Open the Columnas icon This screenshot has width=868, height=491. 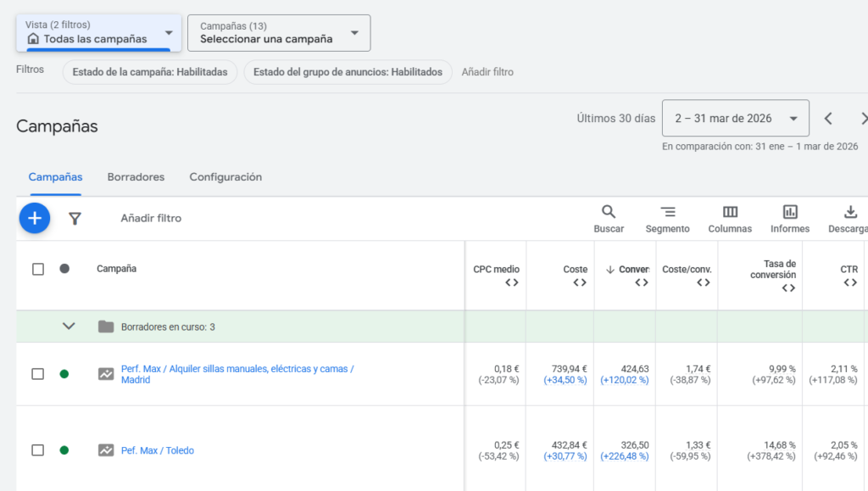730,212
